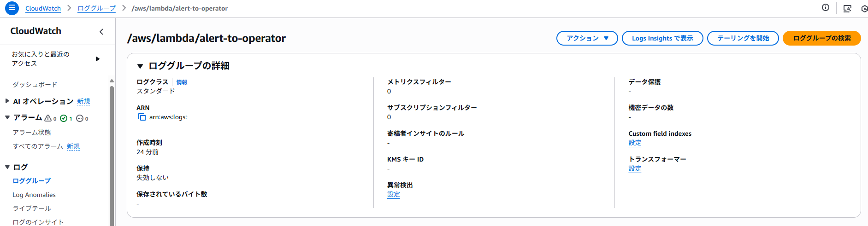The width and height of the screenshot is (868, 226).
Task: Collapse the アラーム sidebar section
Action: [7, 117]
